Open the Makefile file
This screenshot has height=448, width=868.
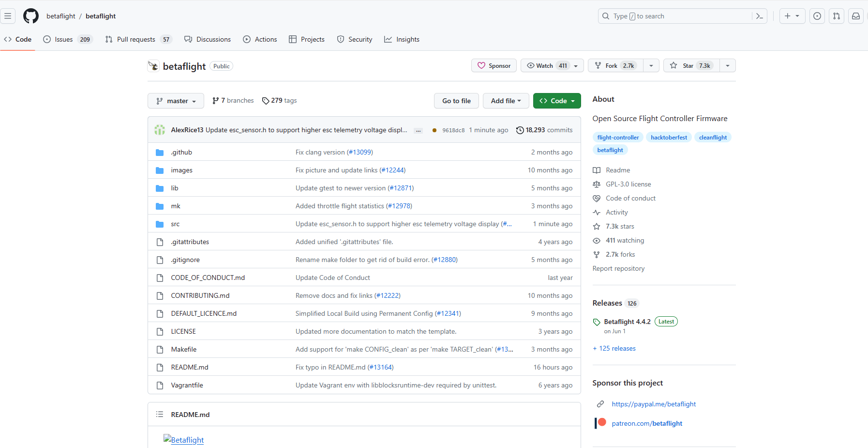pos(184,349)
